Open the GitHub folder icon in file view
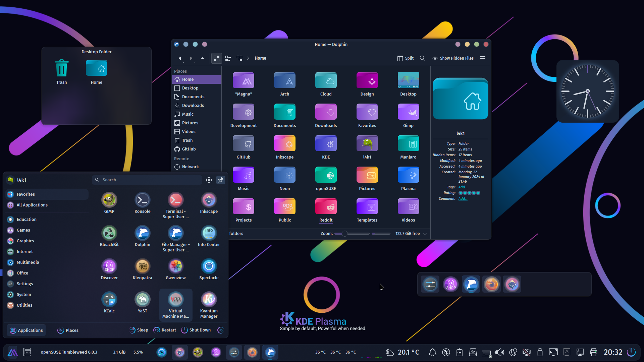This screenshot has height=362, width=644. (244, 147)
